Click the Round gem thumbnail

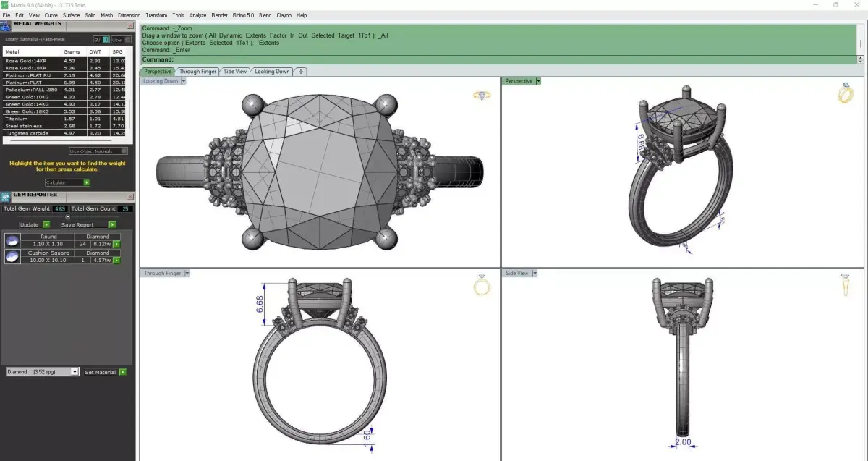click(x=12, y=240)
